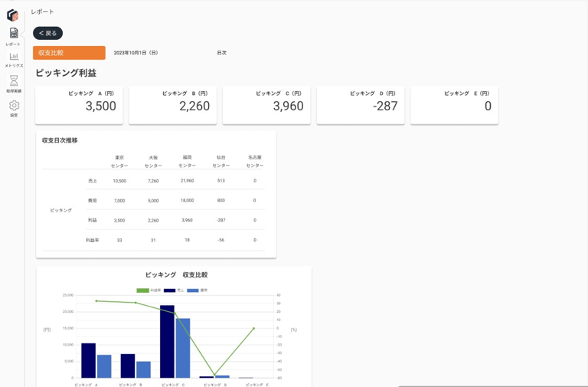Select the ピッキング C (円) card
Image resolution: width=588 pixels, height=387 pixels.
pyautogui.click(x=266, y=105)
